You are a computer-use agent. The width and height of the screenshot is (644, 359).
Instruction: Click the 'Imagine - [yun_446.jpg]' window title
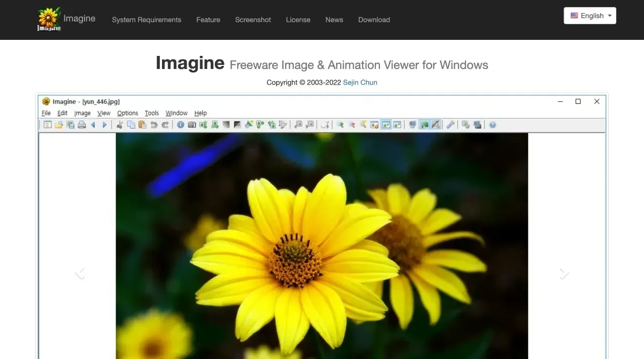click(x=86, y=102)
